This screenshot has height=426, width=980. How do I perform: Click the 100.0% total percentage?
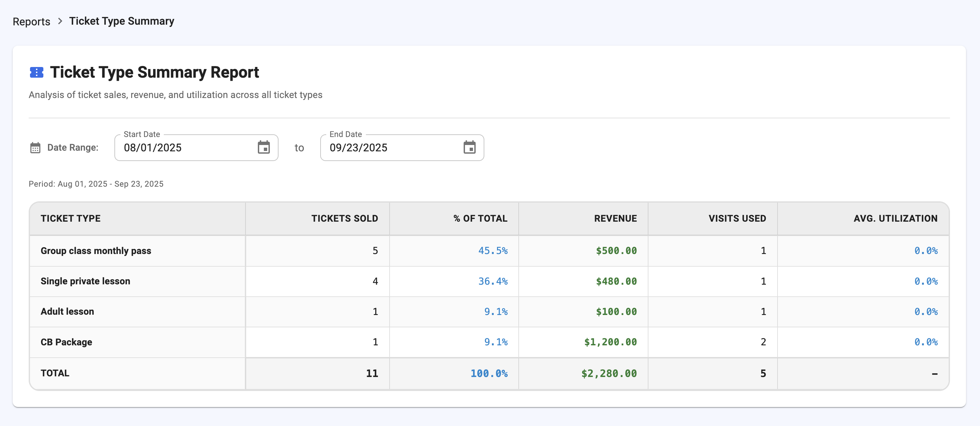click(x=489, y=374)
